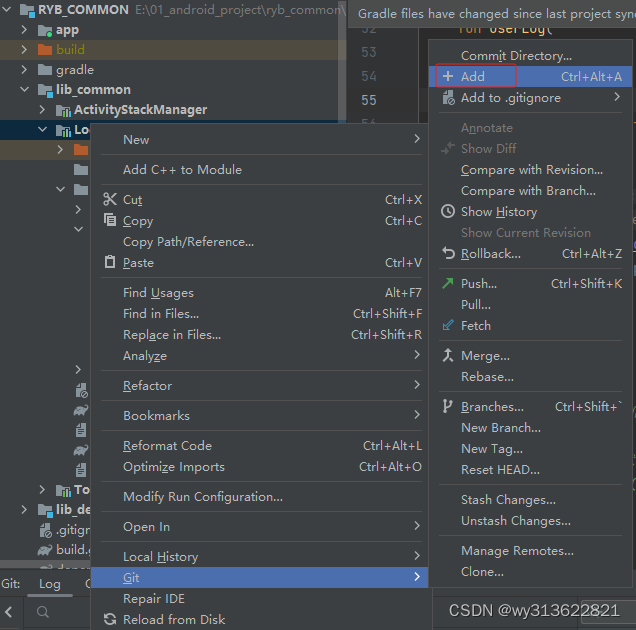Click the Add to .gitignore file icon
The height and width of the screenshot is (630, 636).
tap(449, 98)
